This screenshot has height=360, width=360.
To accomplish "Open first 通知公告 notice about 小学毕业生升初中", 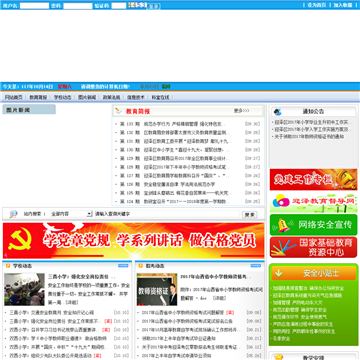I will pyautogui.click(x=312, y=122).
